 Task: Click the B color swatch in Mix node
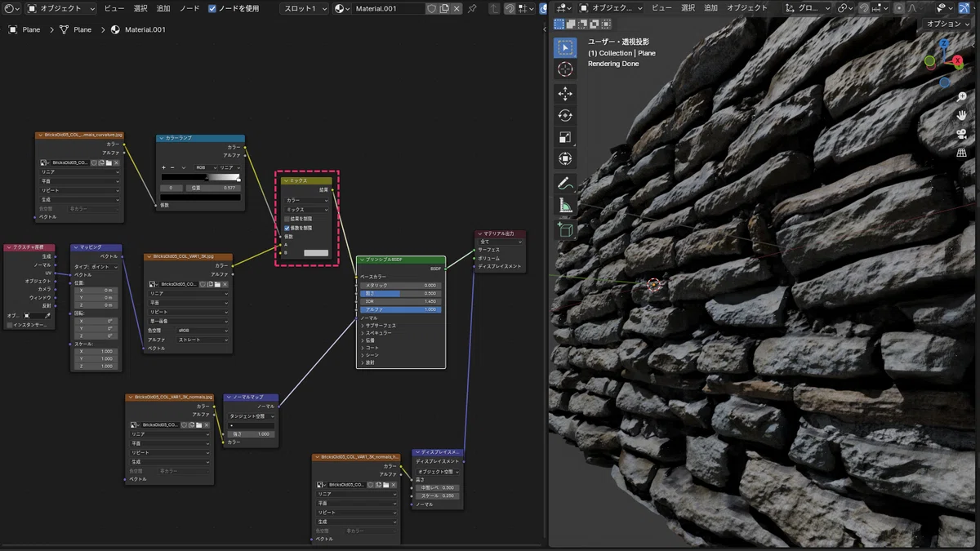(x=315, y=253)
